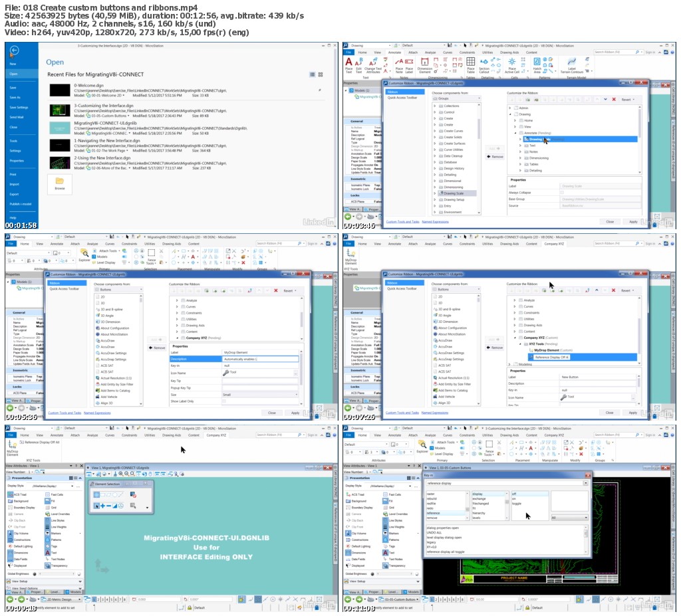Toggle ACS Triad in 00:09:18 View Attributes
This screenshot has width=681, height=616.
coord(17,494)
